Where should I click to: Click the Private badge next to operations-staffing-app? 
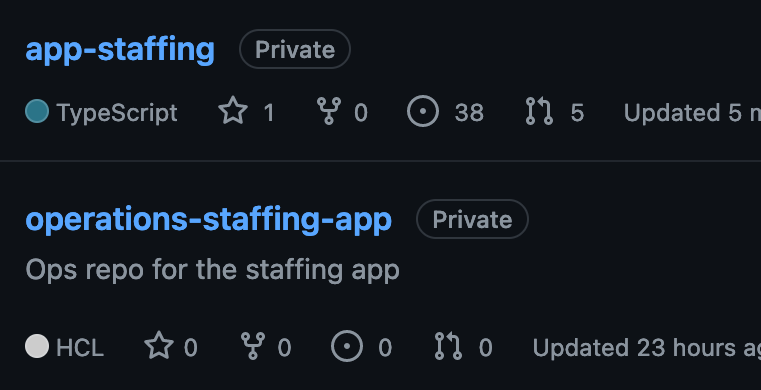(472, 219)
